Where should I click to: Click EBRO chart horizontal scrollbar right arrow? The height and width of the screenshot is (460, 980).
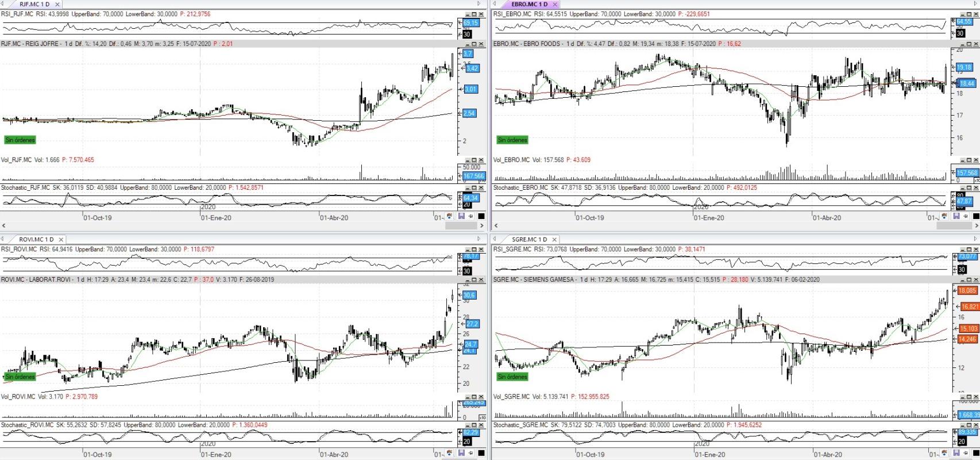coord(977,225)
